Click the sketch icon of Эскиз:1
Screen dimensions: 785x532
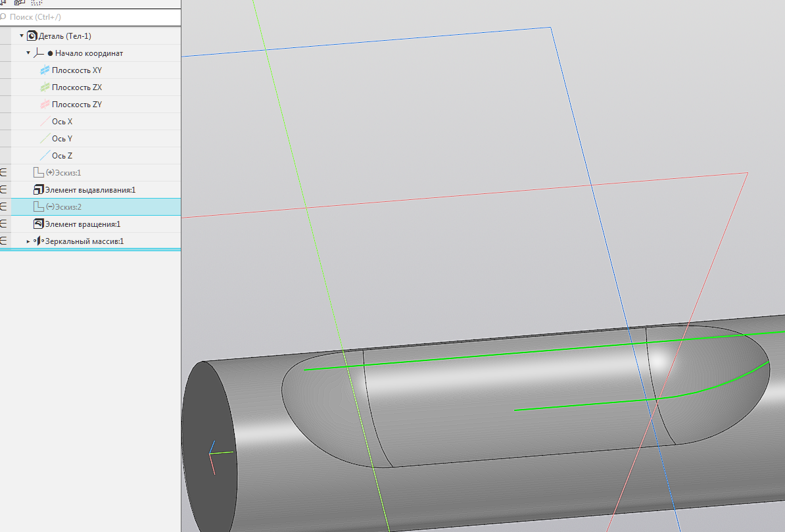[x=39, y=173]
